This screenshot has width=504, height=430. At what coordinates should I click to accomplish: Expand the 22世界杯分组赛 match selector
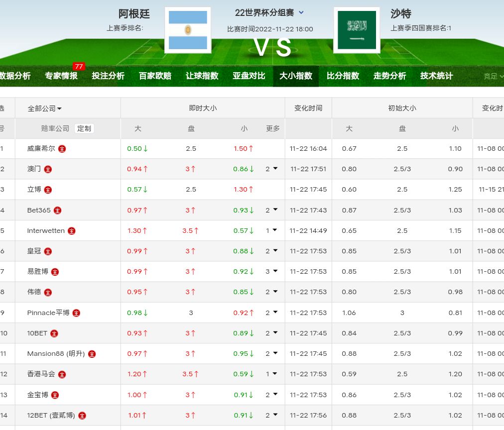(x=269, y=12)
